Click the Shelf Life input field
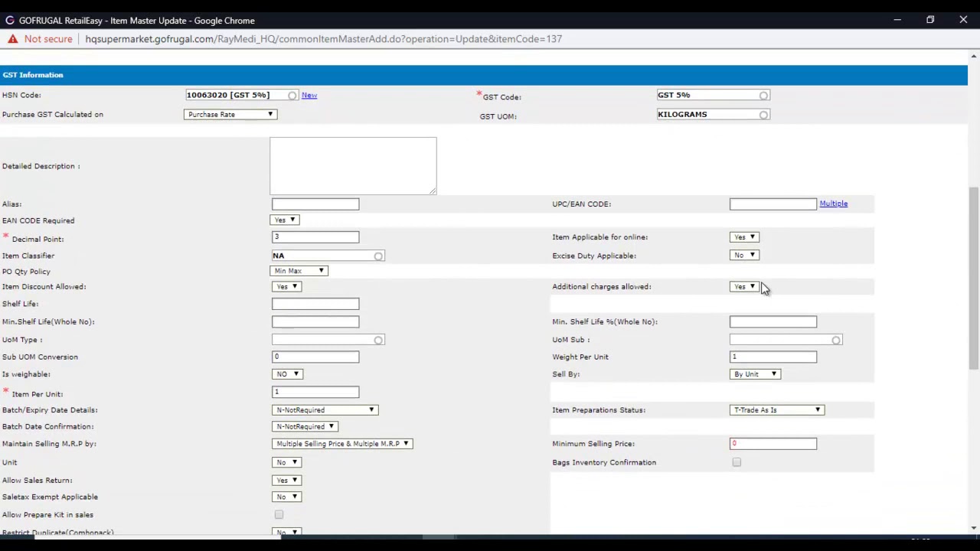 tap(315, 305)
